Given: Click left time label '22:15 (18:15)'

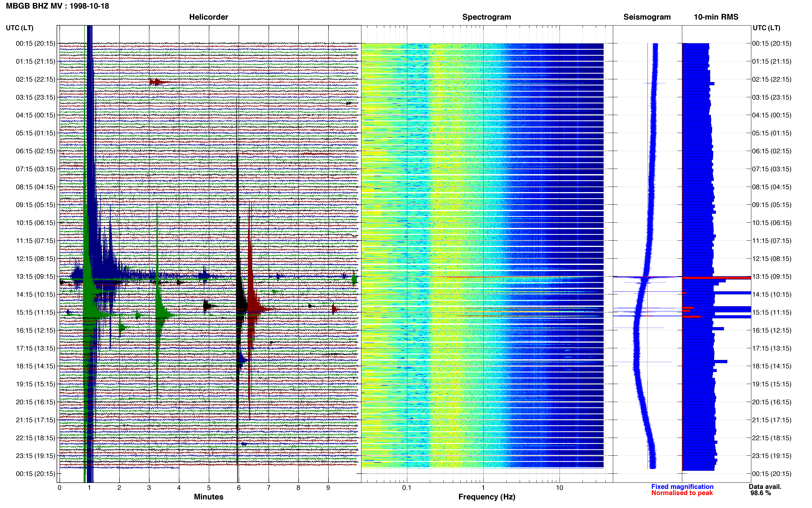Looking at the screenshot, I should point(36,438).
